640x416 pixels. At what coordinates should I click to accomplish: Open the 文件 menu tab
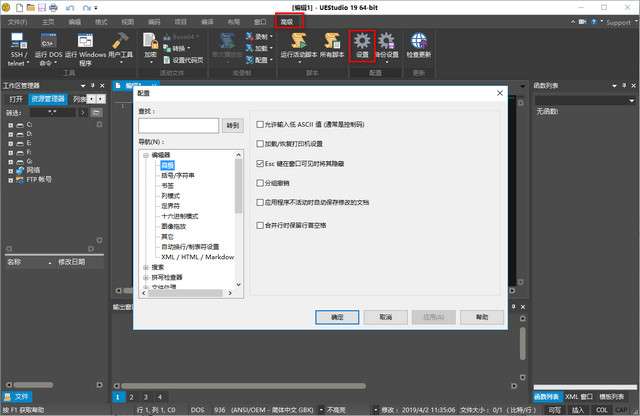[x=18, y=22]
